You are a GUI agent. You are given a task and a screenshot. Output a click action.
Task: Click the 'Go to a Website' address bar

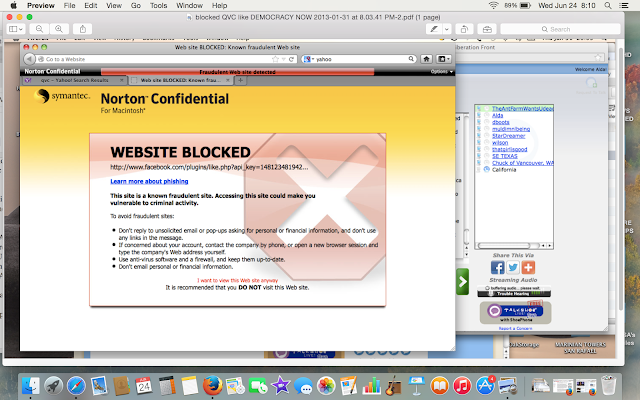click(153, 59)
